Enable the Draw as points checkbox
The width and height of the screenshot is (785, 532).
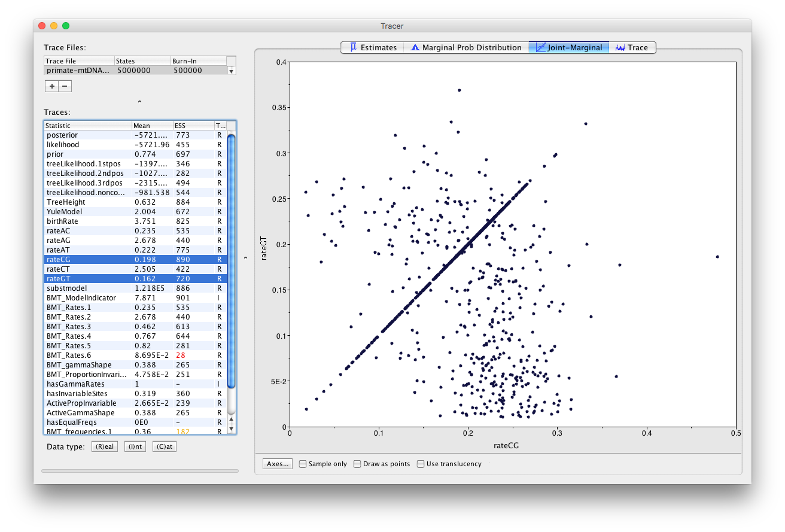382,464
